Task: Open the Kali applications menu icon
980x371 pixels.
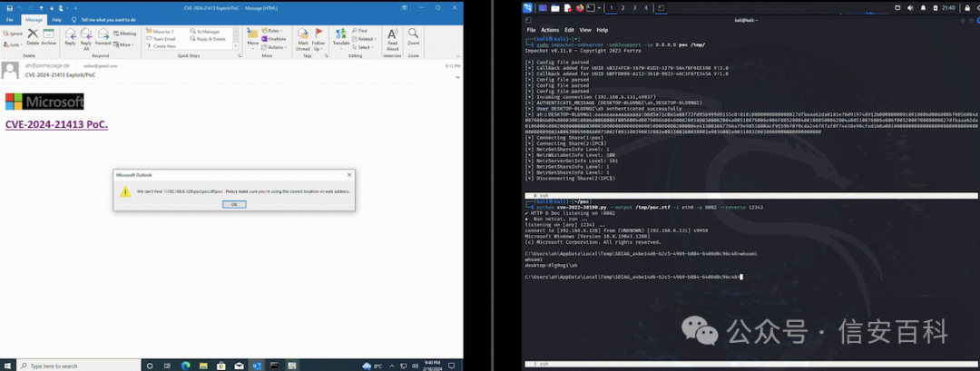Action: tap(528, 7)
